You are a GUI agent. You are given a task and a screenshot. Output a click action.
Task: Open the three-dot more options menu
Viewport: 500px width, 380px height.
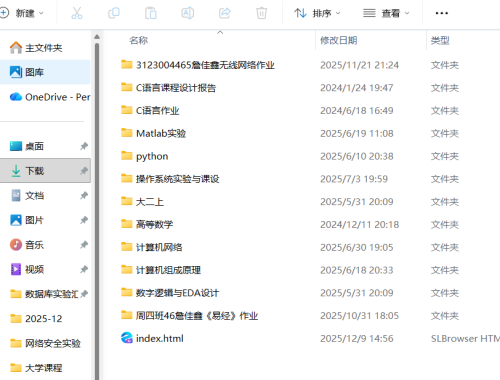coord(442,13)
